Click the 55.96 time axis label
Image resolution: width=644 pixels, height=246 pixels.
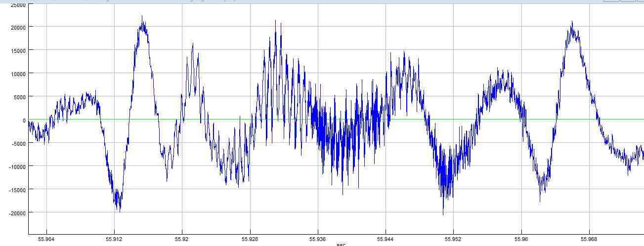[521, 239]
